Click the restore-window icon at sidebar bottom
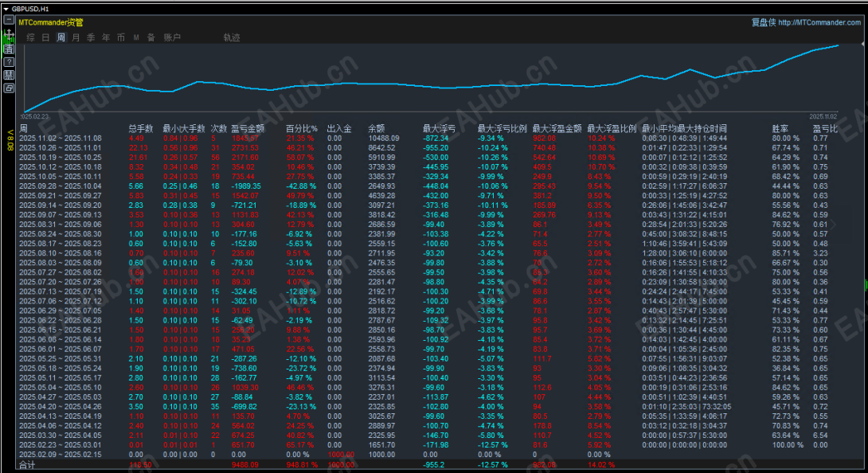The height and width of the screenshot is (473, 868). [9, 88]
